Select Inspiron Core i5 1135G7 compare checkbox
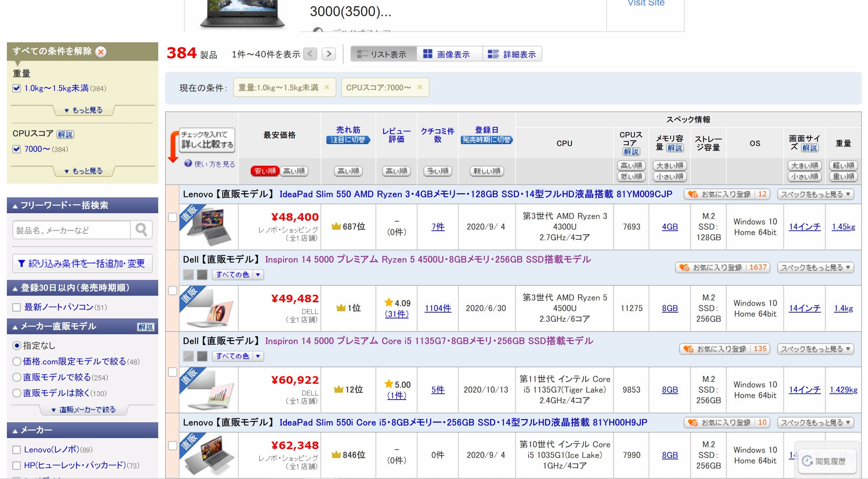 coord(173,372)
